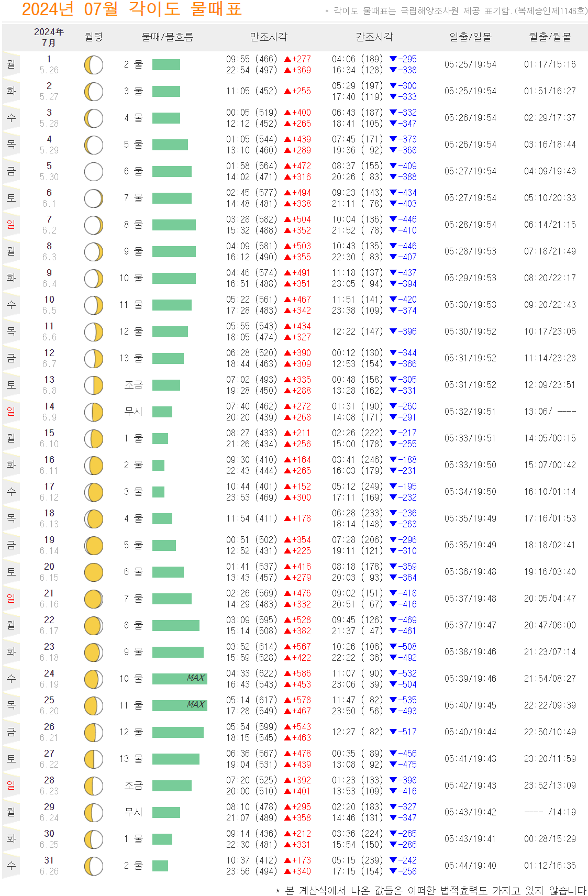Viewport: 588px width, 896px height.
Task: Click the 월 weekday tab for July 1
Action: point(11,64)
